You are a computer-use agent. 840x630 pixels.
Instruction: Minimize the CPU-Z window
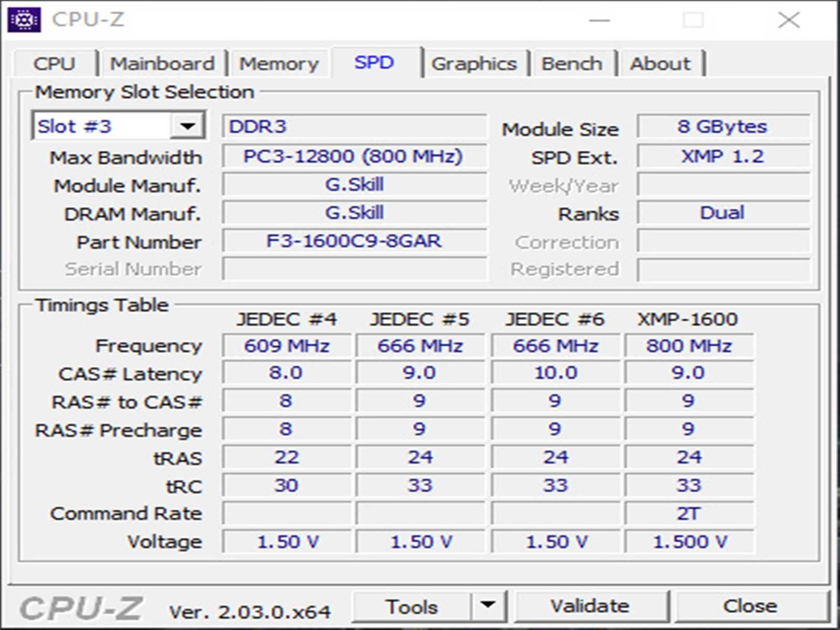(599, 20)
